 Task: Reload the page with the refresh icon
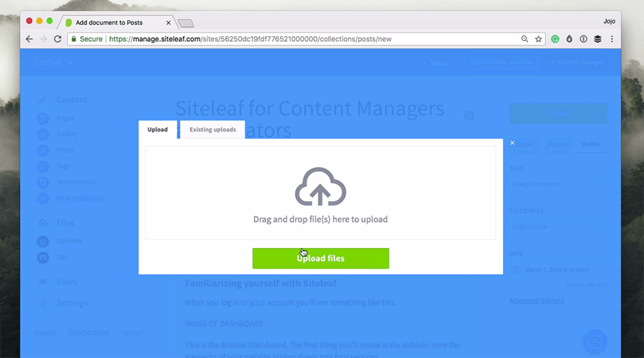(57, 39)
